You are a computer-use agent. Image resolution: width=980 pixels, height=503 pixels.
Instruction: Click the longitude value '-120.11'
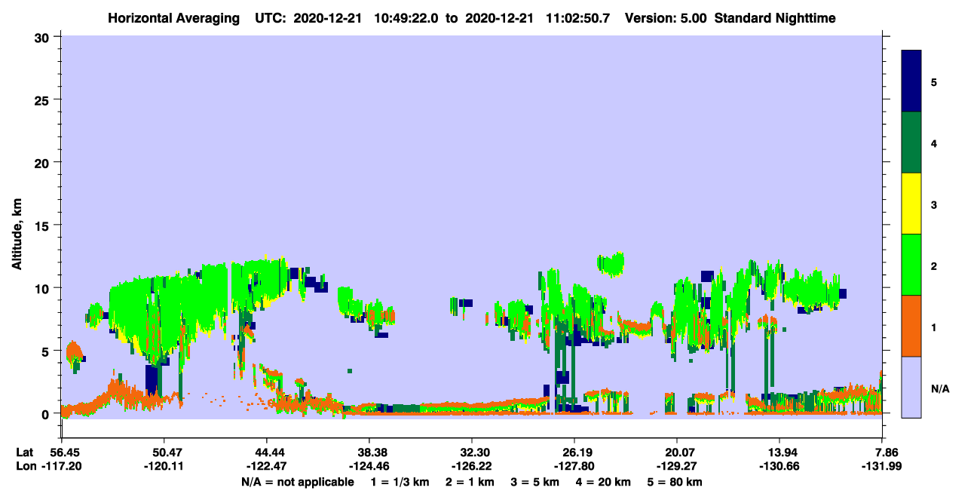coord(164,466)
